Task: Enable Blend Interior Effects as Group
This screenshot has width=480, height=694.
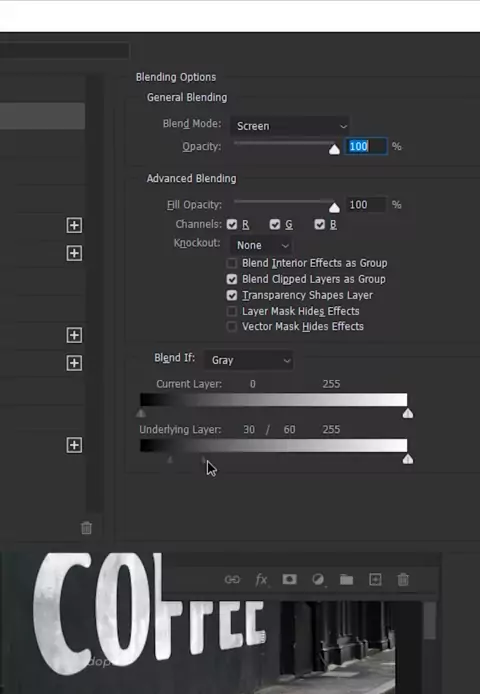Action: [231, 263]
